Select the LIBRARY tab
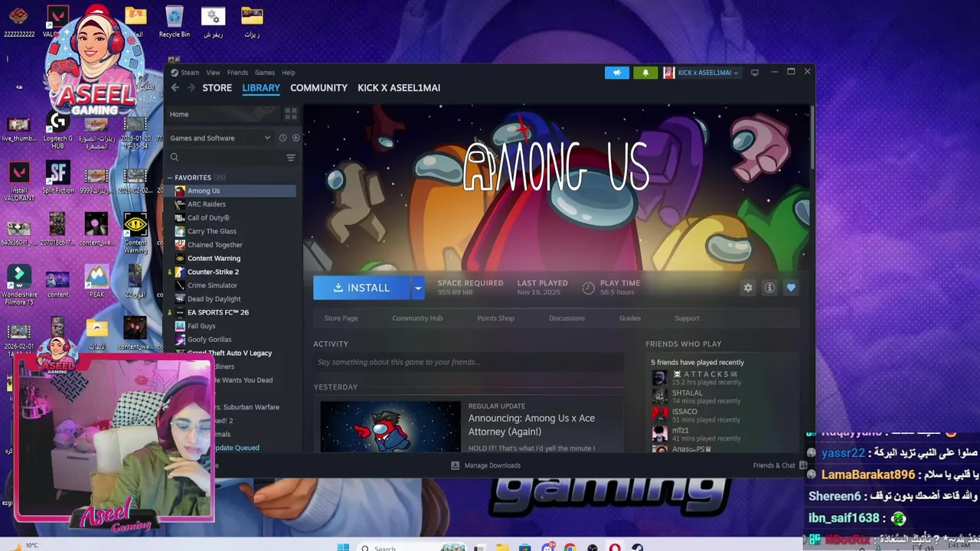The width and height of the screenshot is (980, 551). pos(261,88)
